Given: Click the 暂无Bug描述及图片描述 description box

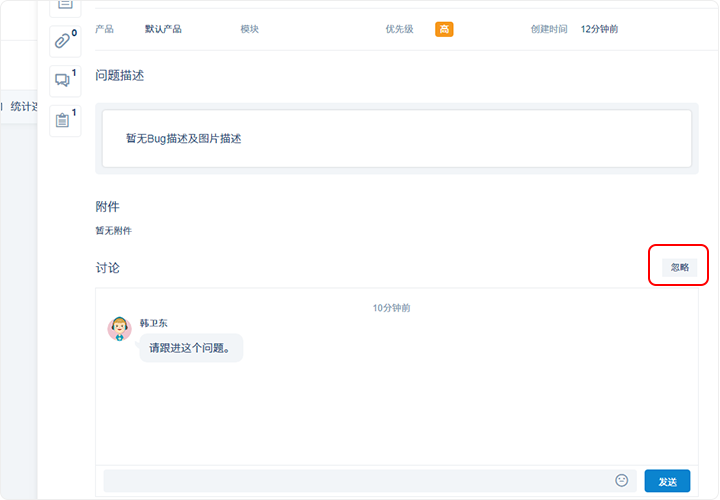Looking at the screenshot, I should pyautogui.click(x=397, y=139).
